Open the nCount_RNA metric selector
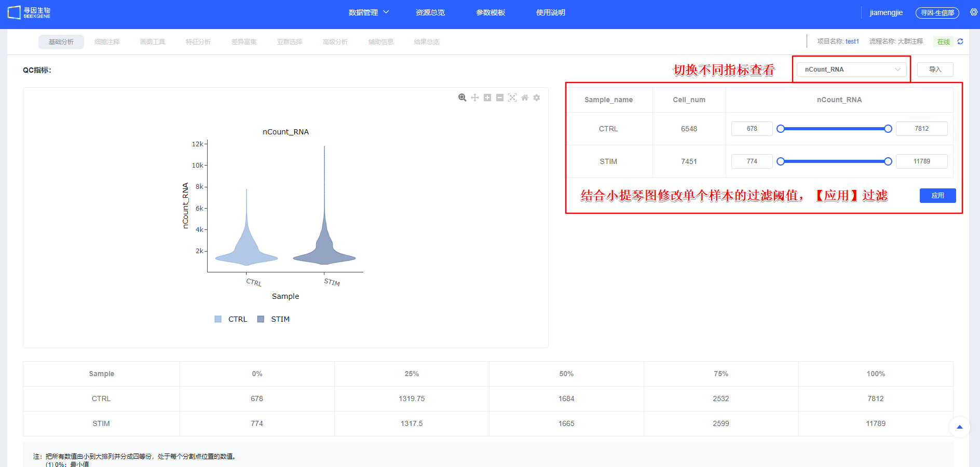This screenshot has width=980, height=467. [852, 70]
